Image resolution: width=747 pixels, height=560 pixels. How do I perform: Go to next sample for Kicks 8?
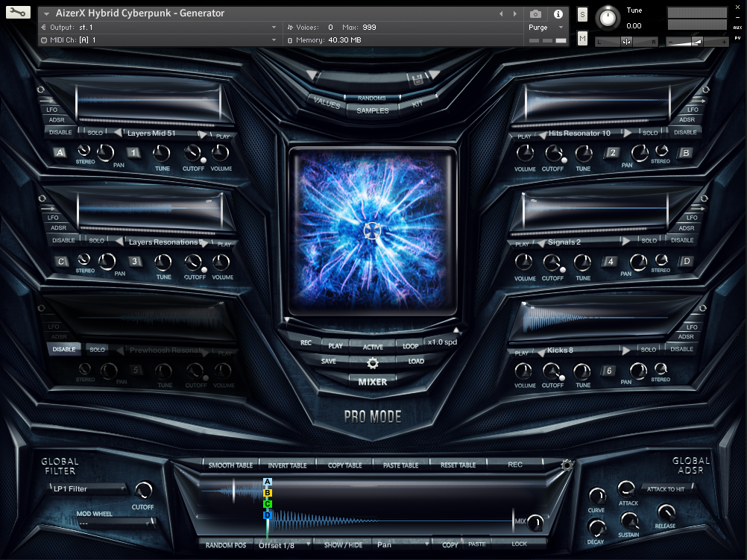pos(625,350)
